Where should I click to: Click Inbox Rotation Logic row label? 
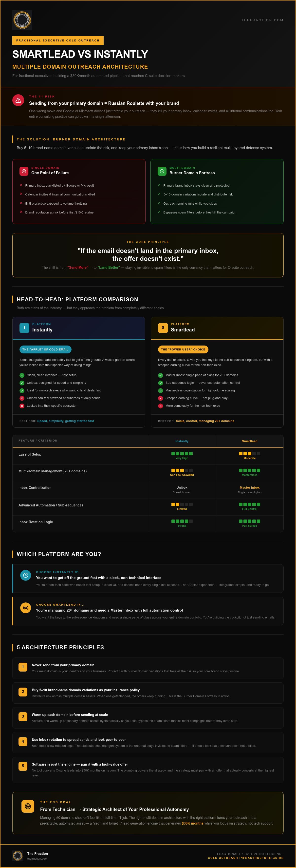[36, 522]
